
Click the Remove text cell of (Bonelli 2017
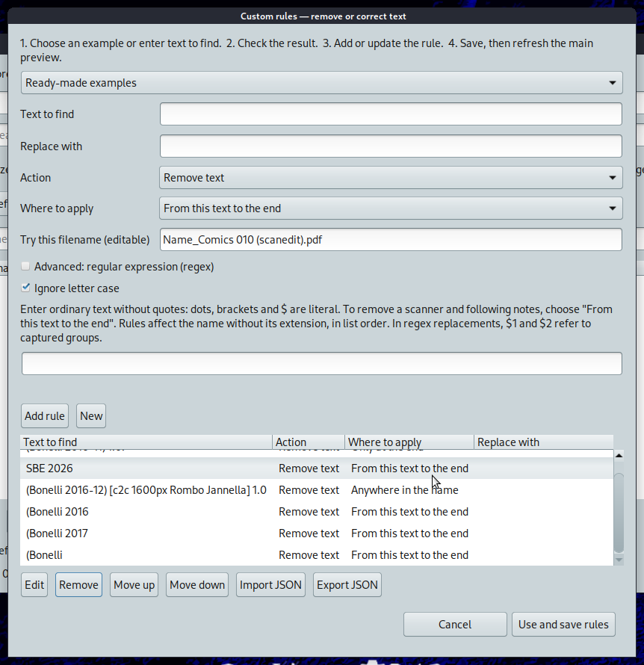tap(309, 533)
